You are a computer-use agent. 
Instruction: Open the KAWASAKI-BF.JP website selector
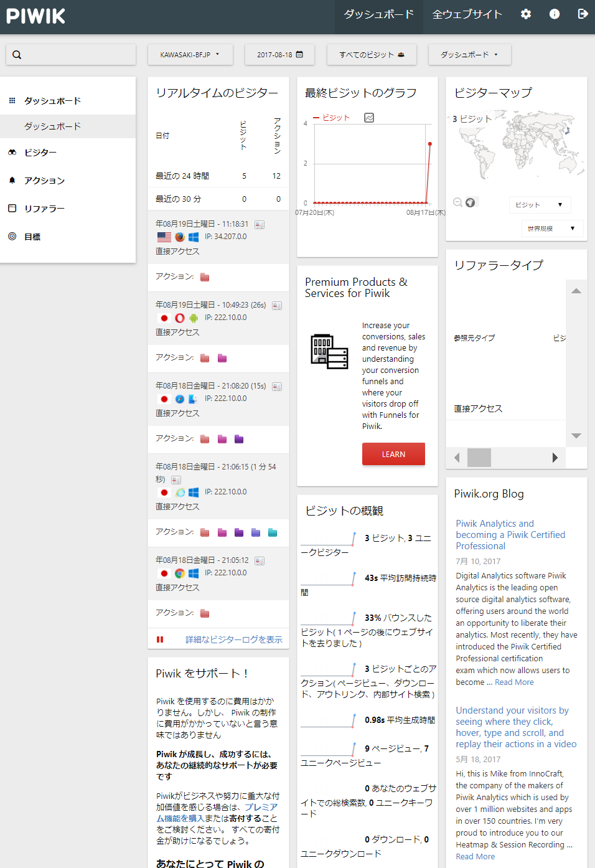click(x=190, y=55)
